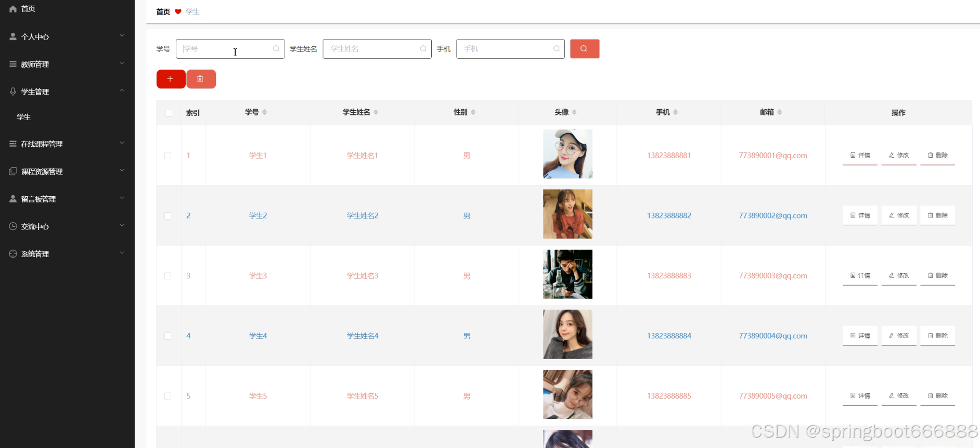Expand 留言板管理 menu chevron

tap(122, 198)
